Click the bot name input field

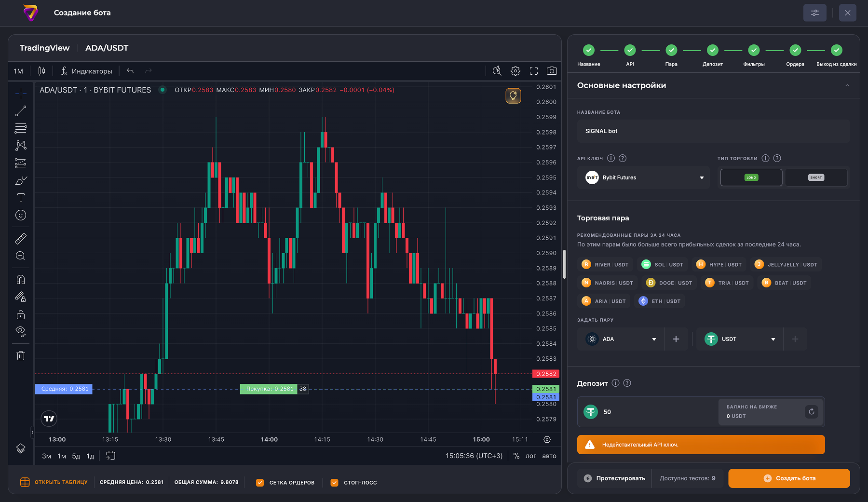click(x=713, y=131)
